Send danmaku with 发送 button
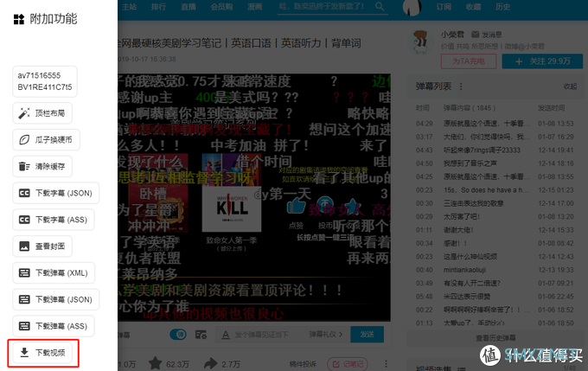The width and height of the screenshot is (588, 371). (367, 334)
